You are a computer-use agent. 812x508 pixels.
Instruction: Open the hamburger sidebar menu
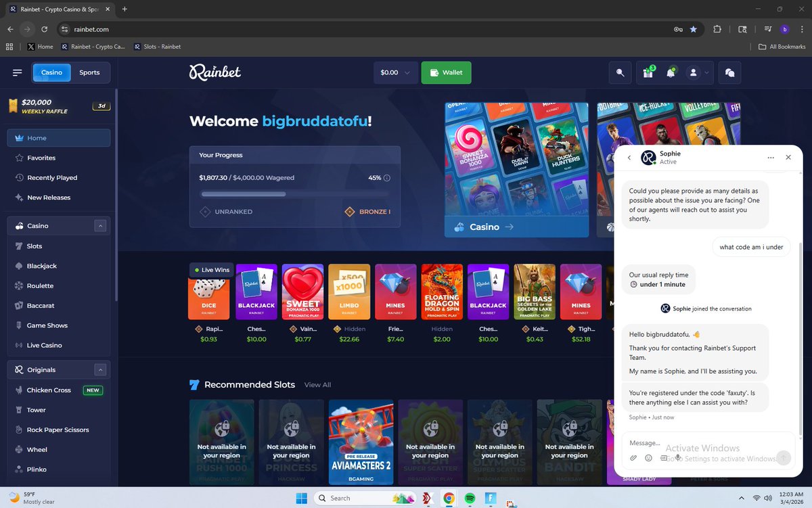18,72
